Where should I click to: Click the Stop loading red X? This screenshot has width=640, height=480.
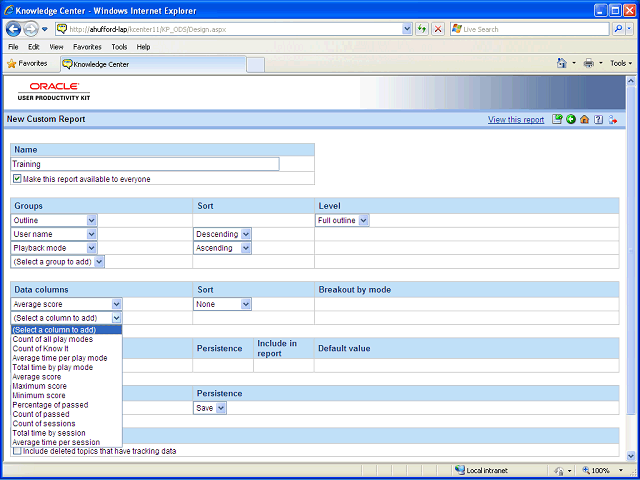tap(438, 29)
